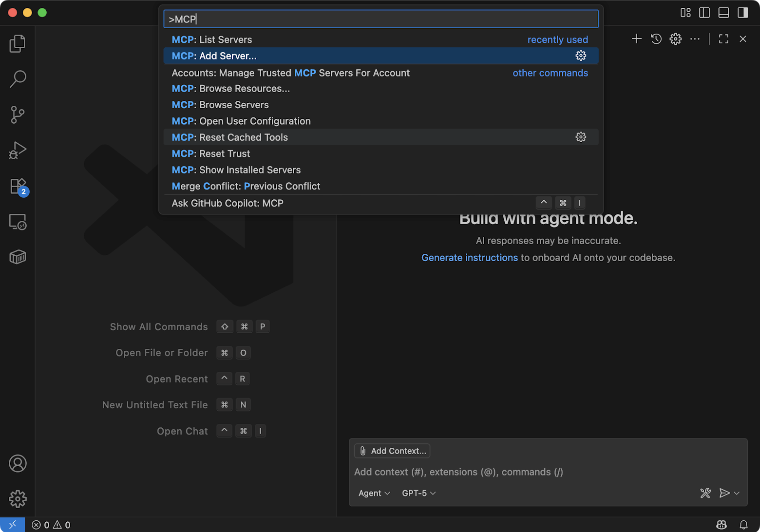The width and height of the screenshot is (760, 532).
Task: Click Open Recent shortcut hint
Action: (198, 379)
